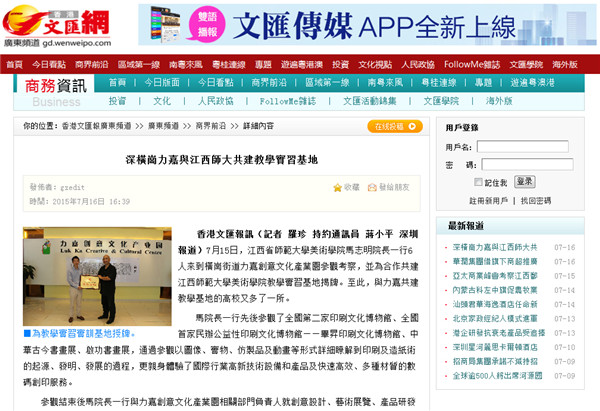Image resolution: width=600 pixels, height=411 pixels.
Task: Open FollowMe雜誌 in light blue submenu
Action: coord(288,101)
